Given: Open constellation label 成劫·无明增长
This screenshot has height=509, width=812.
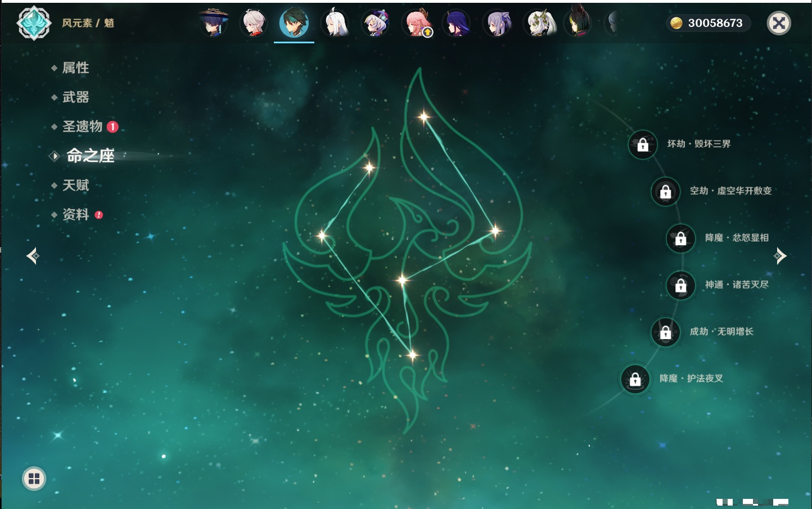Looking at the screenshot, I should 721,331.
